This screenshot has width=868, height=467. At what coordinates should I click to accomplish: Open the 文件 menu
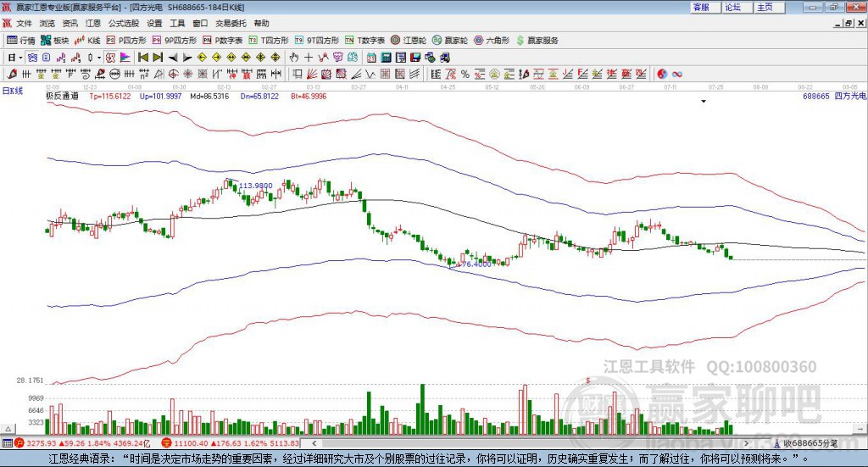point(25,23)
